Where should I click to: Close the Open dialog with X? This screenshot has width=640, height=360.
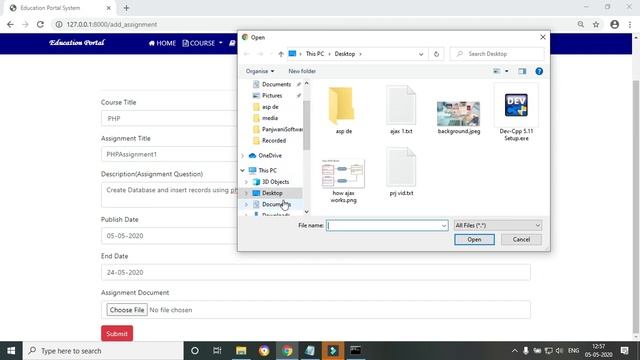[542, 37]
